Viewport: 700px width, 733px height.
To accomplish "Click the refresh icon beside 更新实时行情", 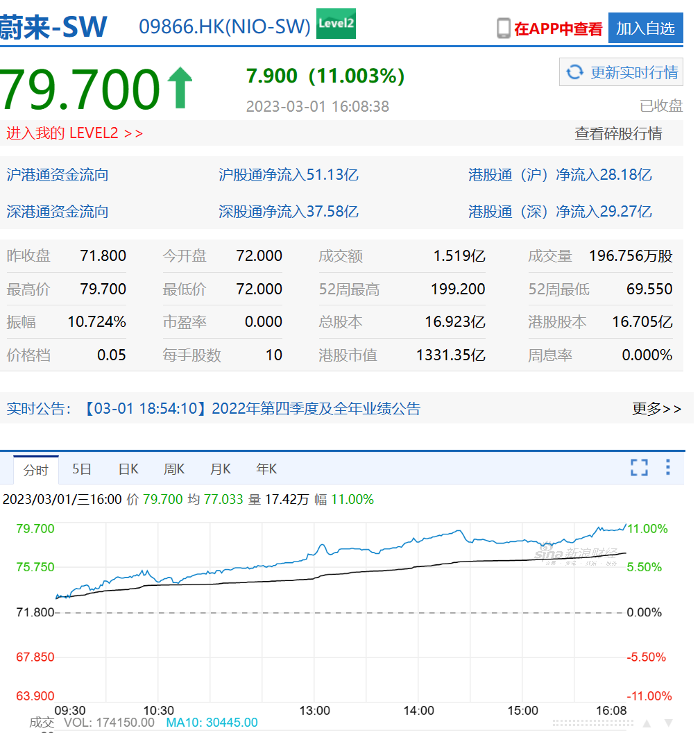I will 575,71.
